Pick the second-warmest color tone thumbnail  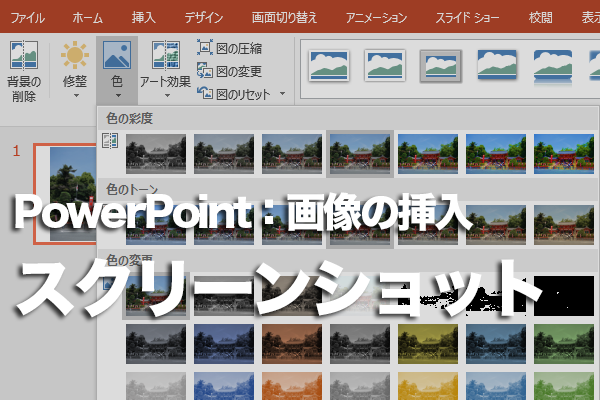[x=496, y=225]
